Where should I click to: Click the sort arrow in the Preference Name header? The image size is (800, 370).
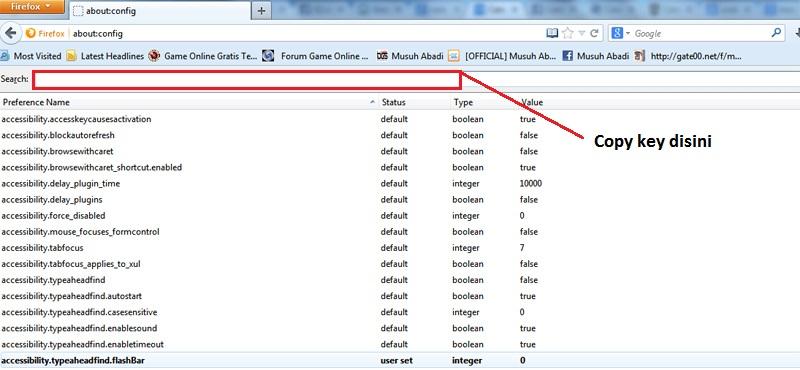tap(372, 103)
